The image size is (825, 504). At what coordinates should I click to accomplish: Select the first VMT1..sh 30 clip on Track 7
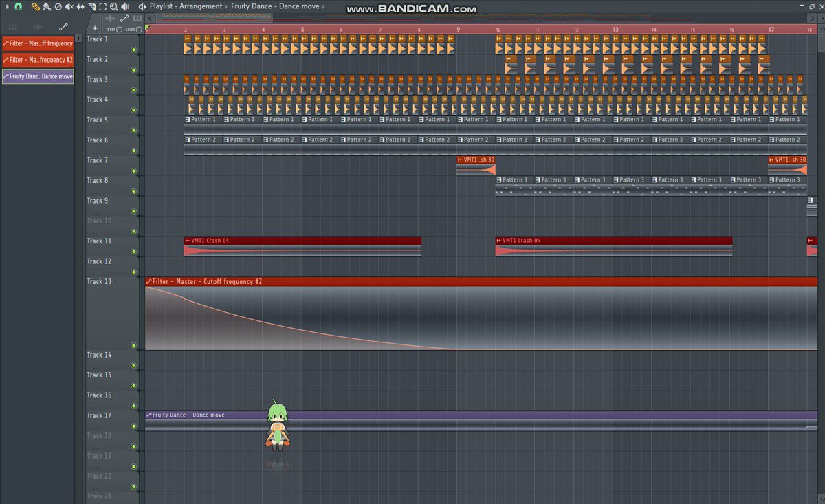click(476, 166)
